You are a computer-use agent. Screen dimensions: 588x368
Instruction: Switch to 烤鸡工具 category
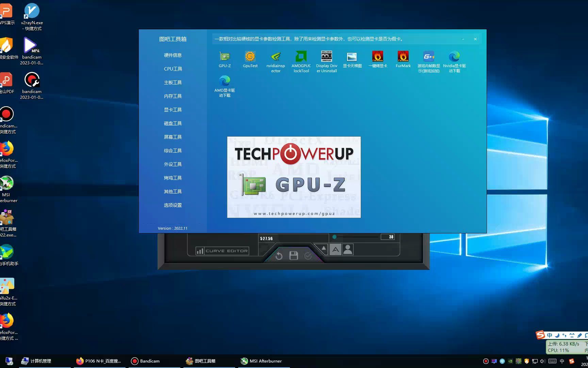tap(173, 178)
